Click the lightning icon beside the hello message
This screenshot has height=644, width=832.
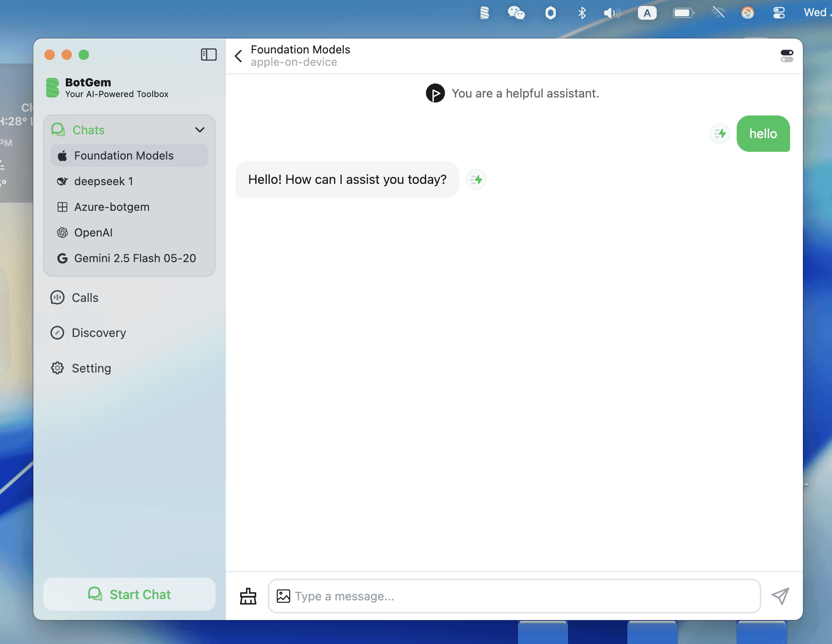(x=720, y=134)
